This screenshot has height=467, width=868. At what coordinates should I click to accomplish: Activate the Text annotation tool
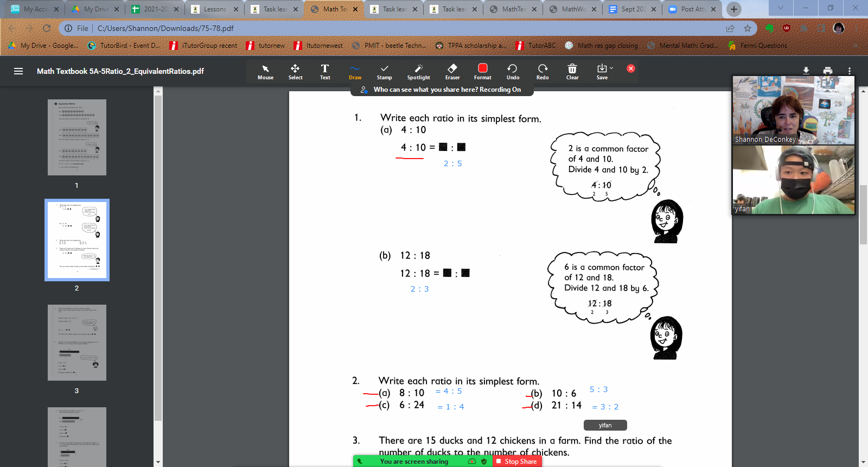(325, 72)
